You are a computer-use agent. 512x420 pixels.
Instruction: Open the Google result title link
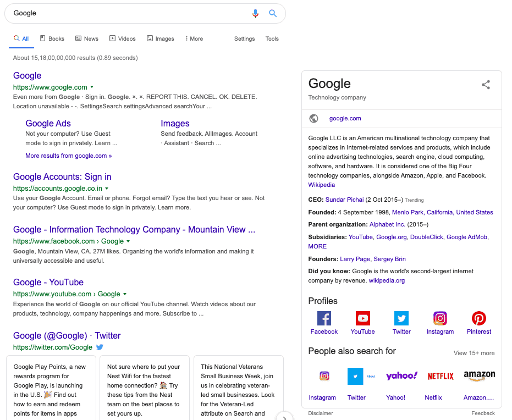(x=27, y=76)
